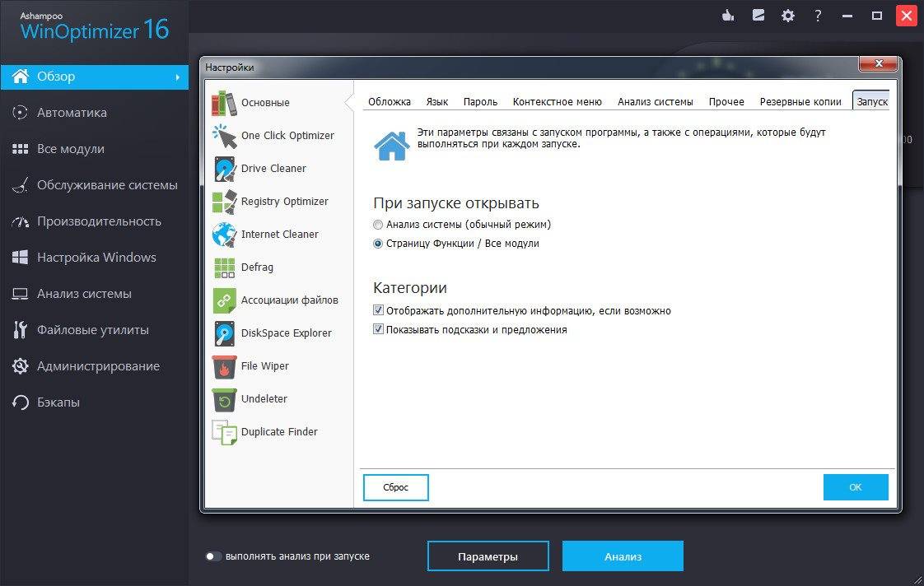The image size is (924, 586).
Task: Click the Бэкапы restore arrow icon
Action: [20, 402]
